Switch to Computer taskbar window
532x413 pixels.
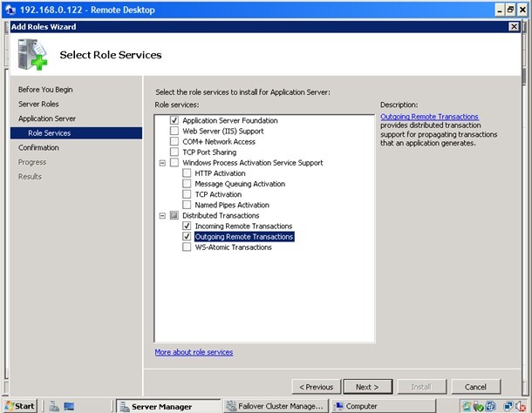pyautogui.click(x=384, y=406)
